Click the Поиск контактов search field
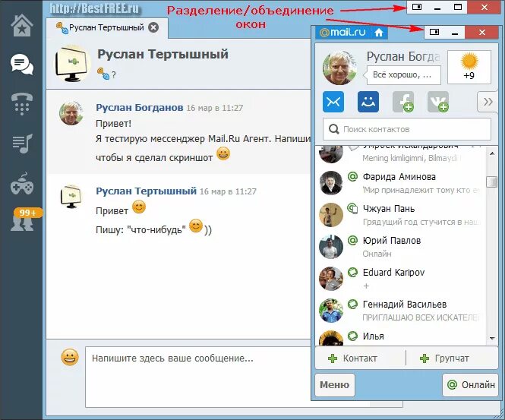505x420 pixels. [x=407, y=129]
